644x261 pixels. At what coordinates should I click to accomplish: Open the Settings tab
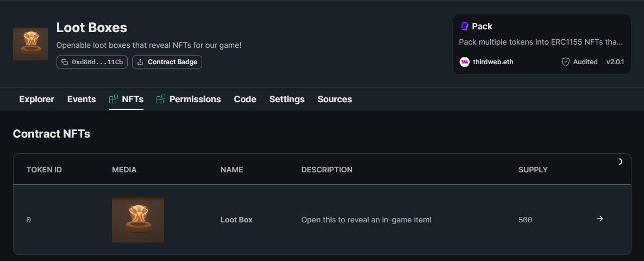coord(287,99)
